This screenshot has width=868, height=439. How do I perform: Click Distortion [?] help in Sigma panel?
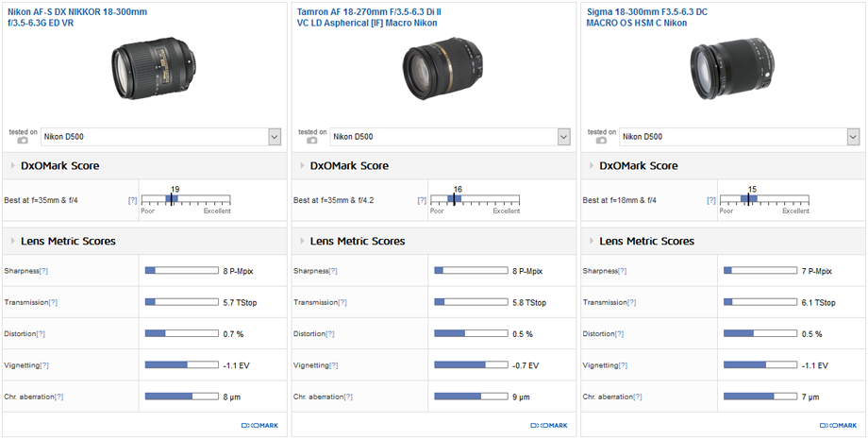[620, 334]
